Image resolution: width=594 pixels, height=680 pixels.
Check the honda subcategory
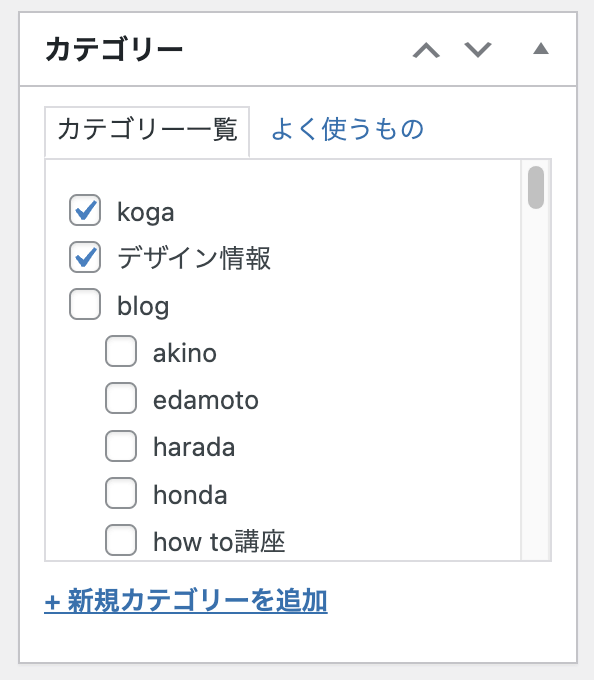[x=121, y=493]
